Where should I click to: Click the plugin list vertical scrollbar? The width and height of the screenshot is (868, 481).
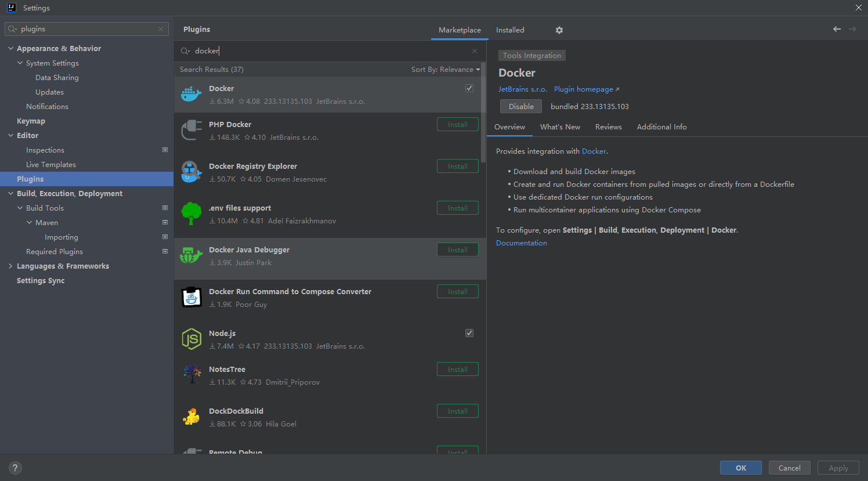point(483,116)
